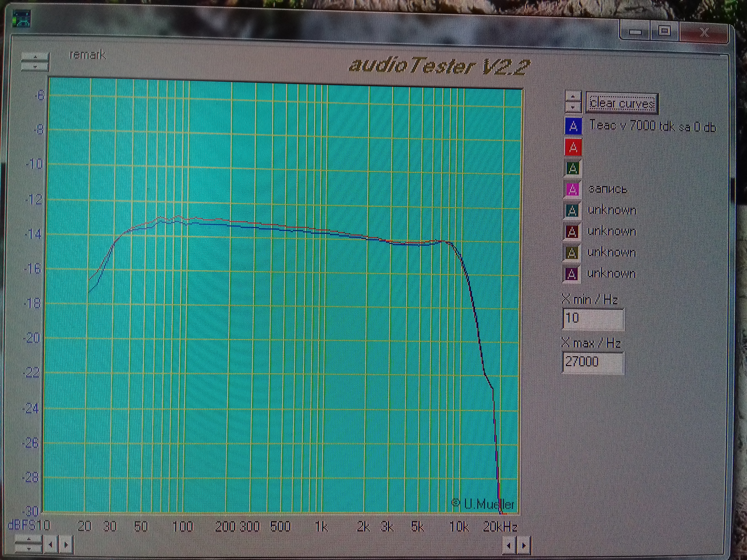Click down arrow beside clear curves
This screenshot has width=747, height=560.
[x=573, y=107]
